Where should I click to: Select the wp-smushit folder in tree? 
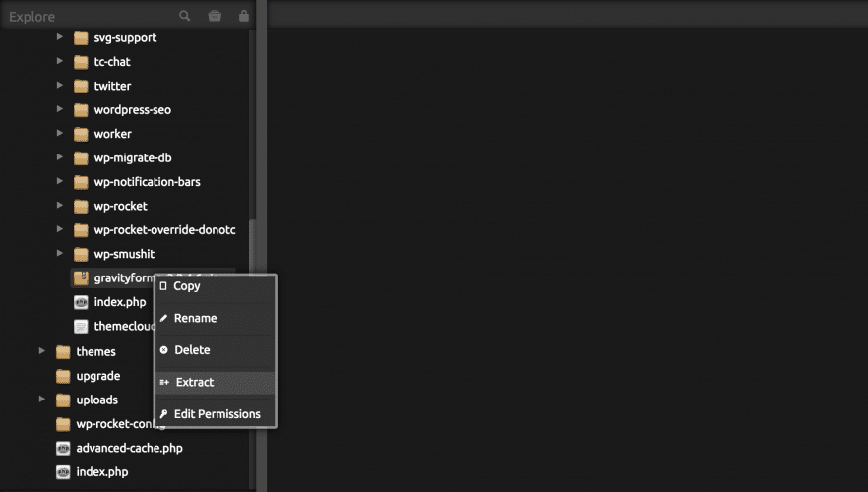point(124,254)
